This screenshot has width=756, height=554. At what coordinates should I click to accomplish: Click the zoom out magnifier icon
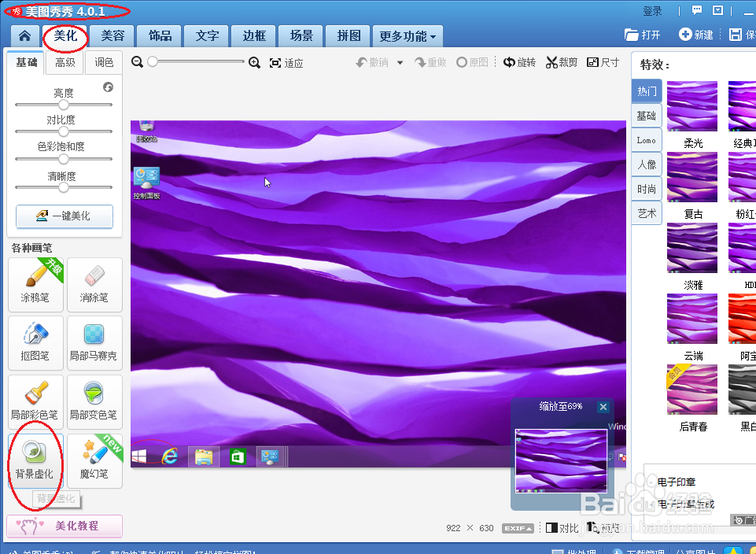click(x=138, y=62)
